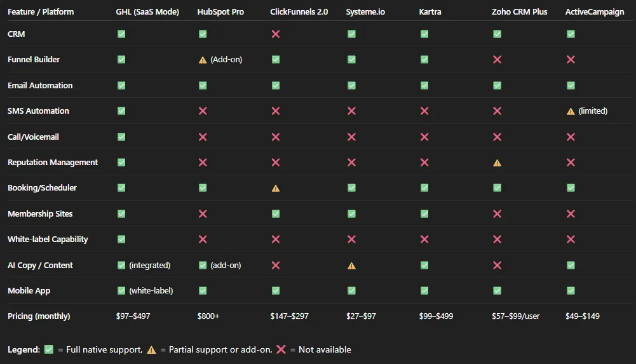Click the legend's red X Not available icon
Screen dimensions: 636x364
(281, 349)
